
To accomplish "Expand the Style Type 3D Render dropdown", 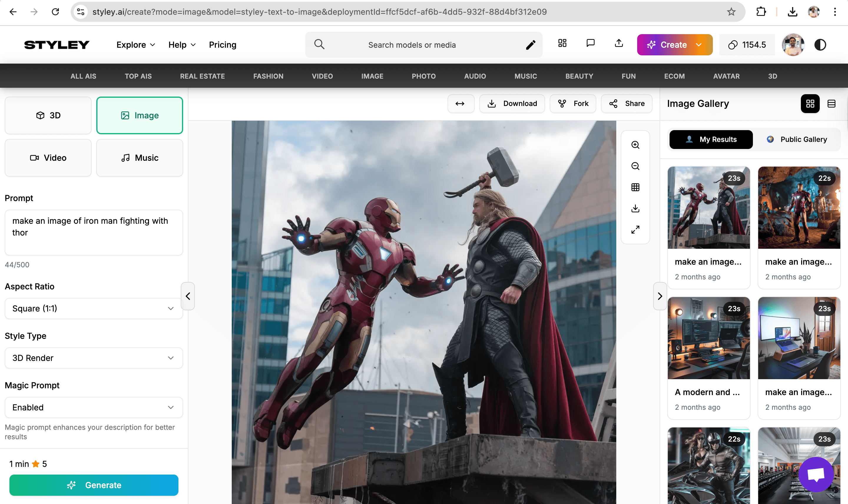I will click(94, 358).
